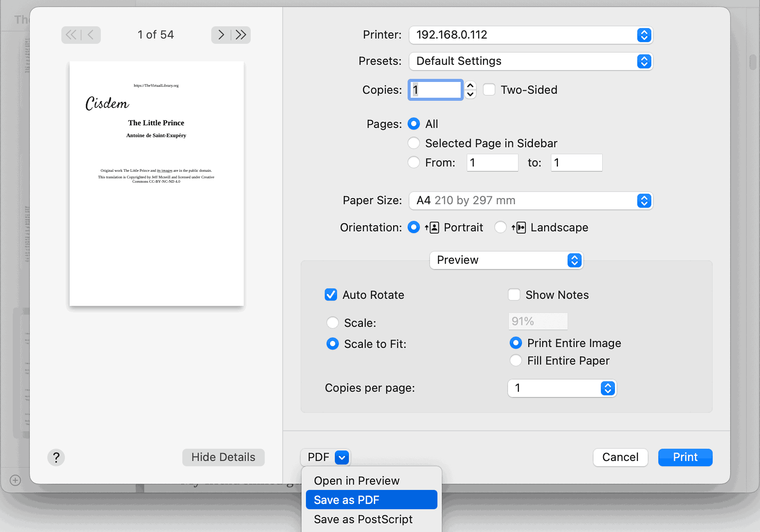The image size is (760, 532).
Task: Open the Preview options section dropdown
Action: [506, 260]
